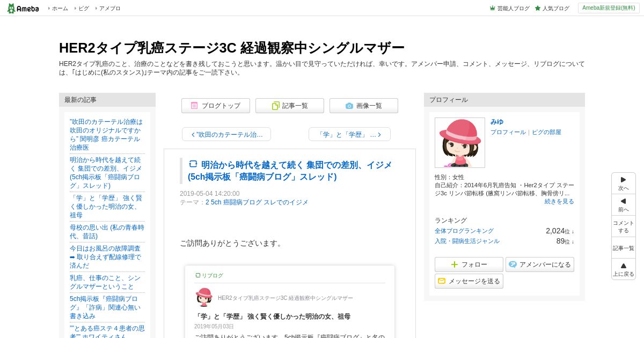Click floating 上に戻る button
This screenshot has width=644, height=338.
coord(624,269)
